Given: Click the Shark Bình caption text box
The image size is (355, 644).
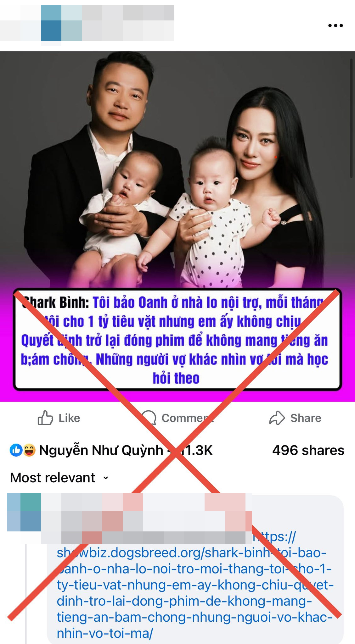Looking at the screenshot, I should click(x=177, y=340).
